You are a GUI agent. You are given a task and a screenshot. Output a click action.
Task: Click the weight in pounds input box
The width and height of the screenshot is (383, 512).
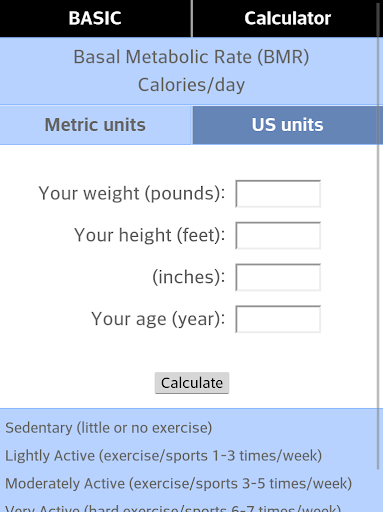coord(278,194)
